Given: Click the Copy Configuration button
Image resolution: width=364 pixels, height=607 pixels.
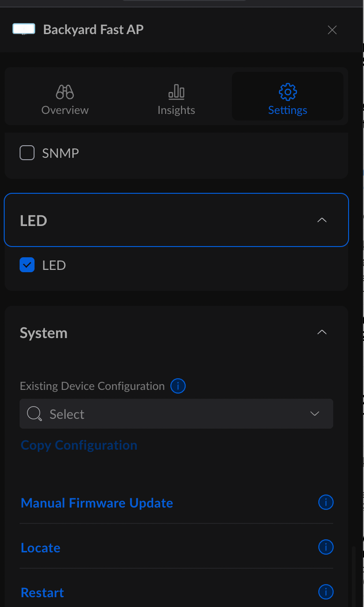Looking at the screenshot, I should point(79,445).
